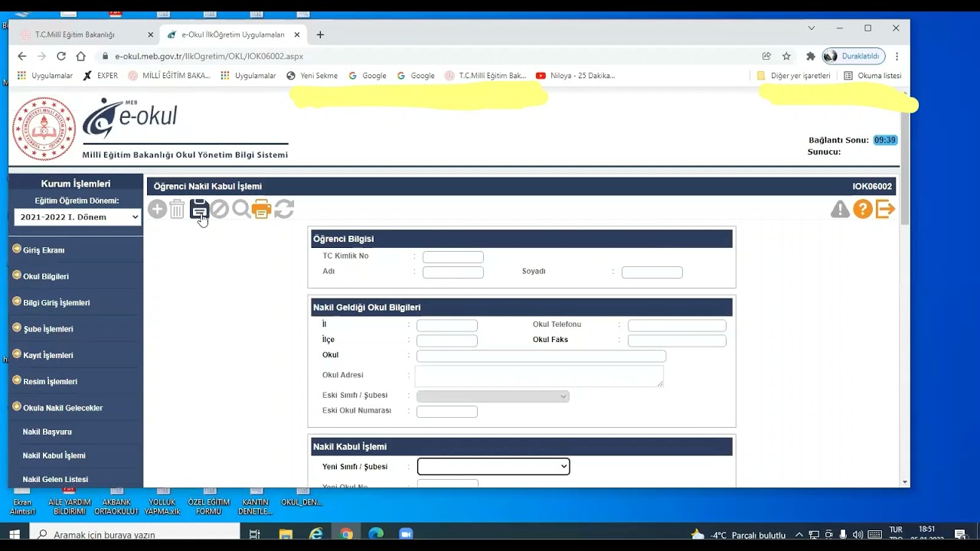Viewport: 980px width, 551px height.
Task: Open the Eski Sınıfı / Şubesi dropdown
Action: (x=493, y=396)
